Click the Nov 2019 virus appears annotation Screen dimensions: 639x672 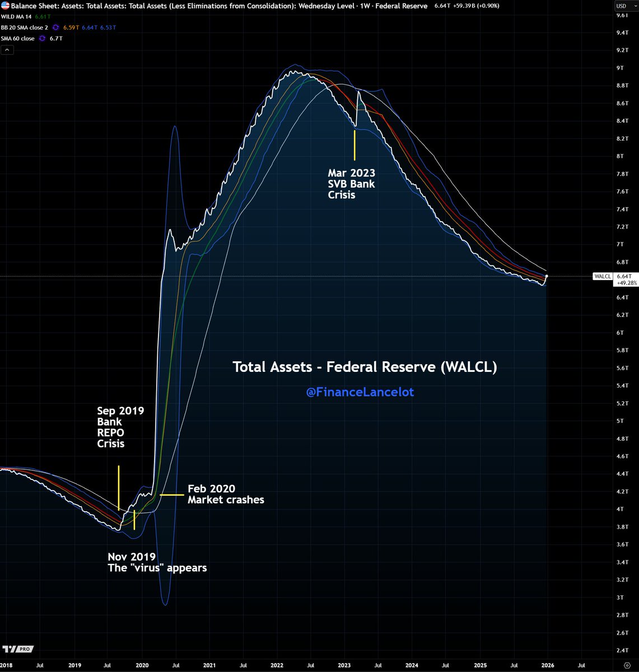point(157,562)
